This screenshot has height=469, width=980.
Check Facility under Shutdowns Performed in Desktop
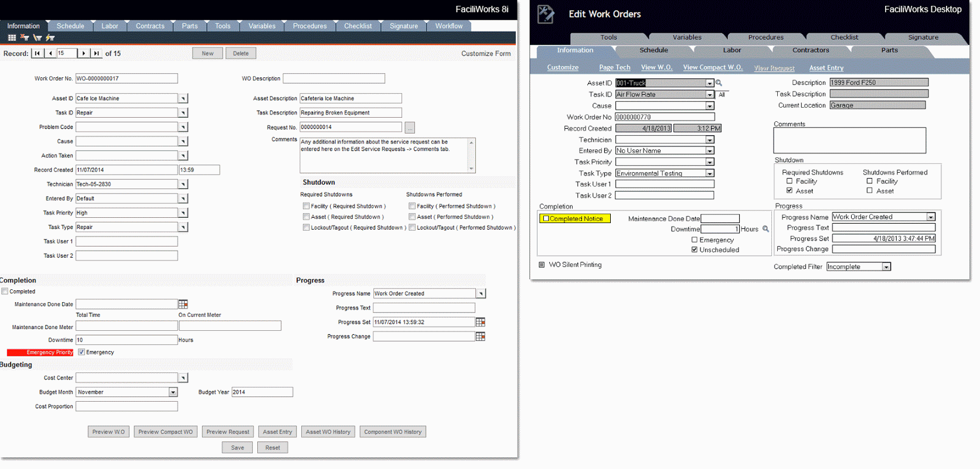tap(870, 181)
